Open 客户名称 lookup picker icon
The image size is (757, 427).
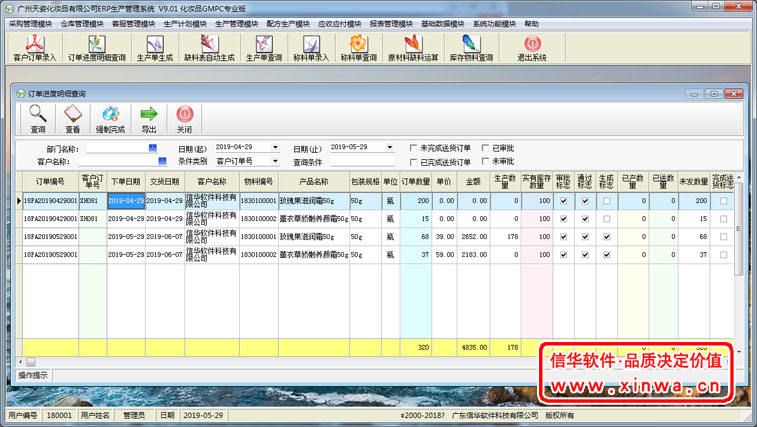tap(162, 161)
